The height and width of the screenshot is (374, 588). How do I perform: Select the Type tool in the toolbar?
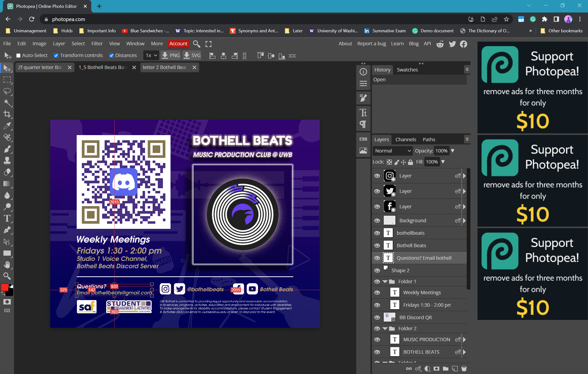click(7, 218)
